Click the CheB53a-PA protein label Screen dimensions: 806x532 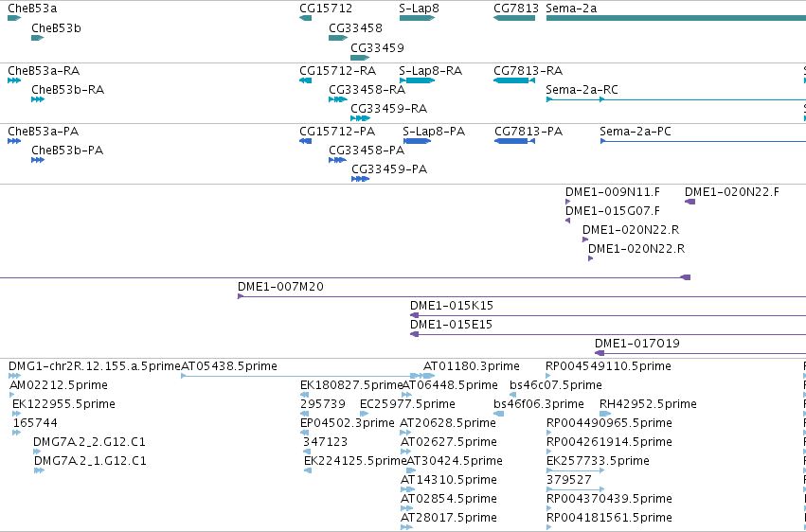(44, 132)
